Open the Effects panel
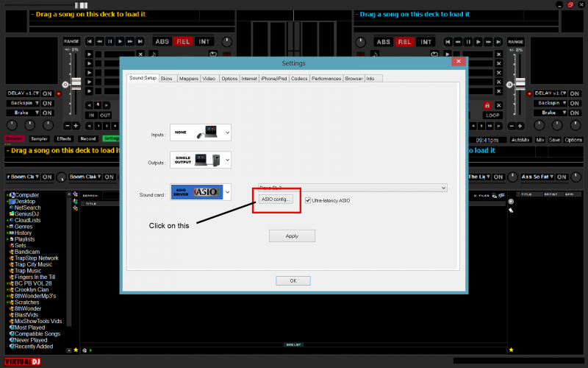 64,139
